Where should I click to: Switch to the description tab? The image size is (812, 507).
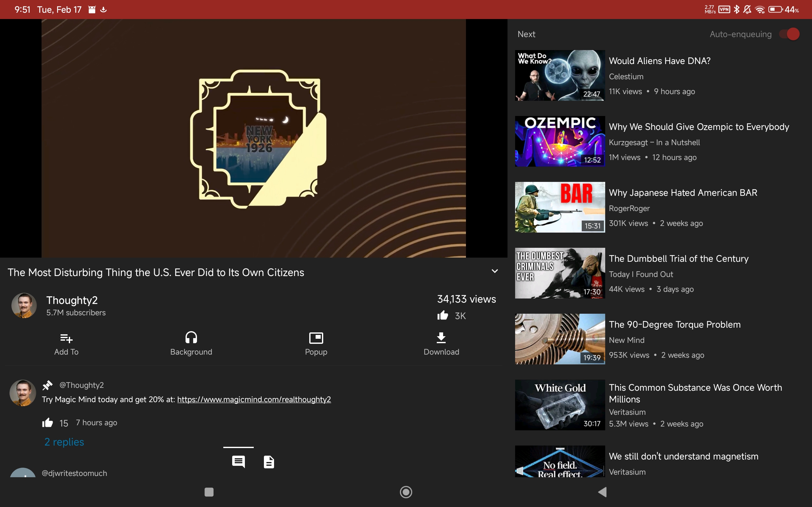(269, 462)
